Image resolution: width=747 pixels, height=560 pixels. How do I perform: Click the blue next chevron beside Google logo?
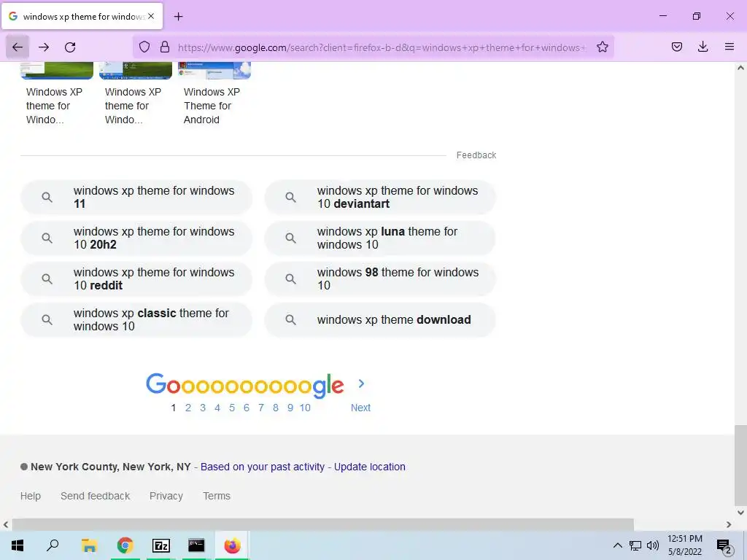(x=361, y=384)
